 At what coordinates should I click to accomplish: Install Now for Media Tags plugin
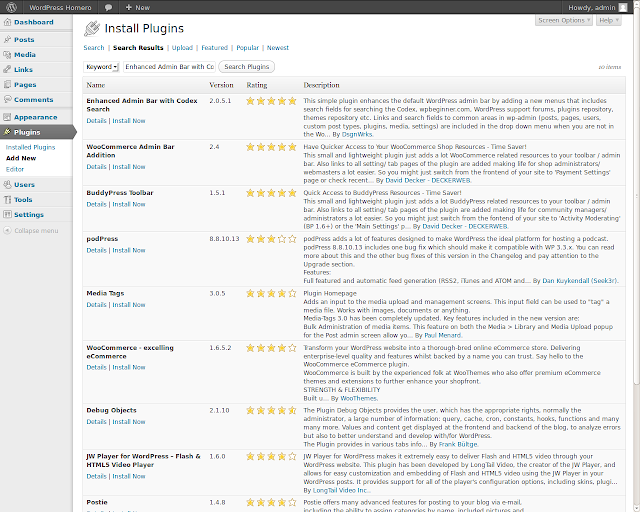click(129, 305)
